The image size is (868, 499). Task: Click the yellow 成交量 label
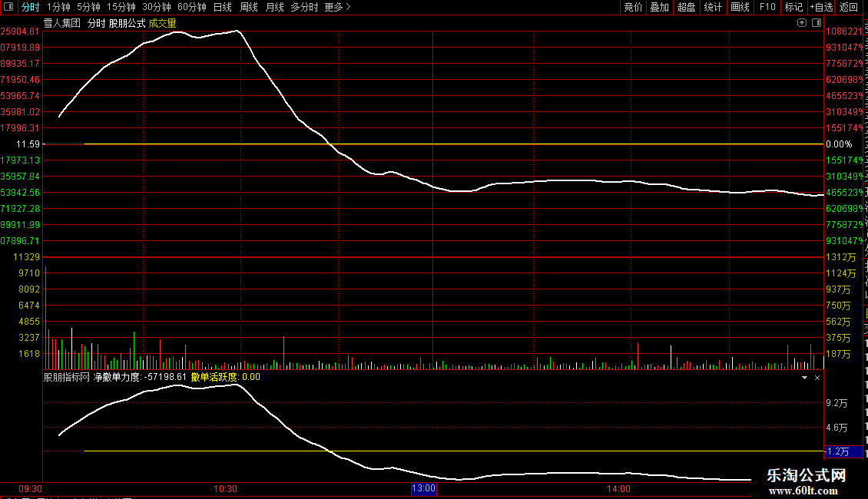pos(162,23)
